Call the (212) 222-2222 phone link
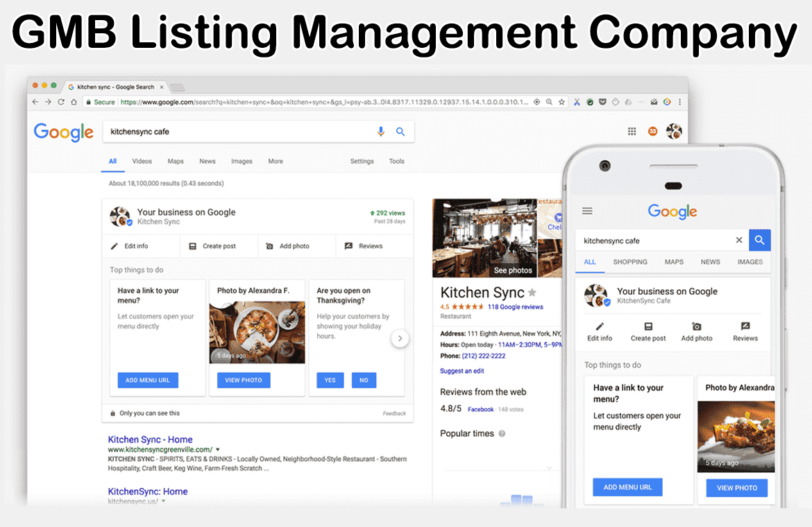 coord(483,356)
